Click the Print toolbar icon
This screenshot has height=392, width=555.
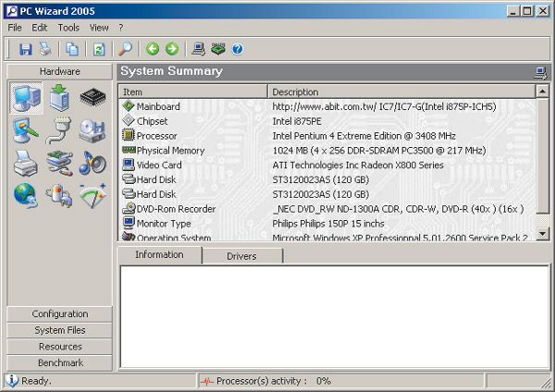(x=45, y=49)
